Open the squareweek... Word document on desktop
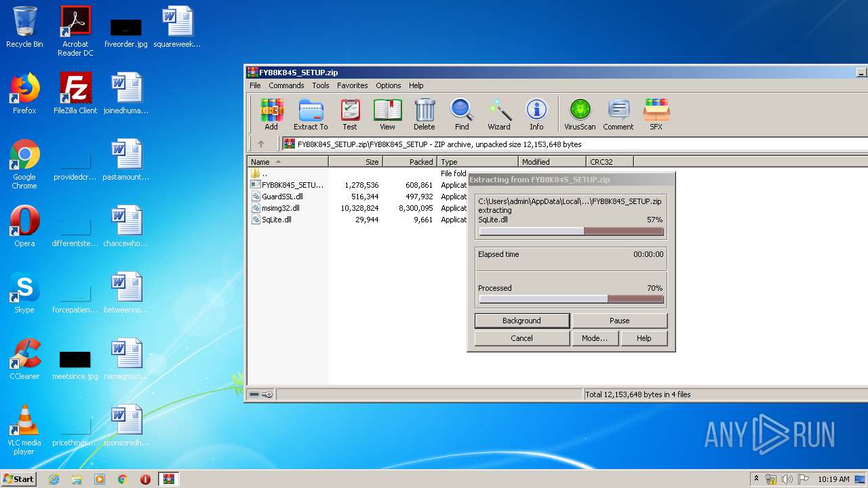Screen dimensions: 868x488 (x=177, y=27)
